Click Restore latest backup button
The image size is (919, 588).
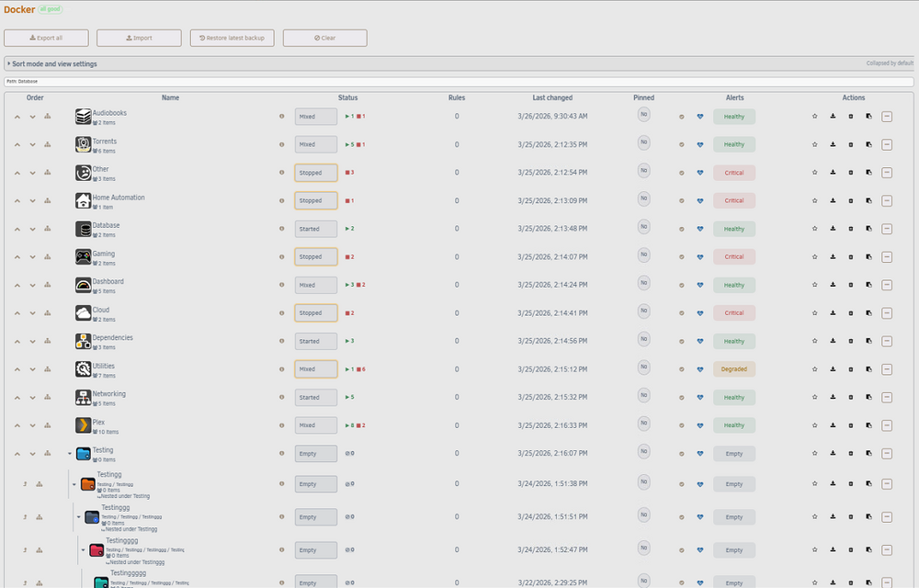pyautogui.click(x=233, y=38)
